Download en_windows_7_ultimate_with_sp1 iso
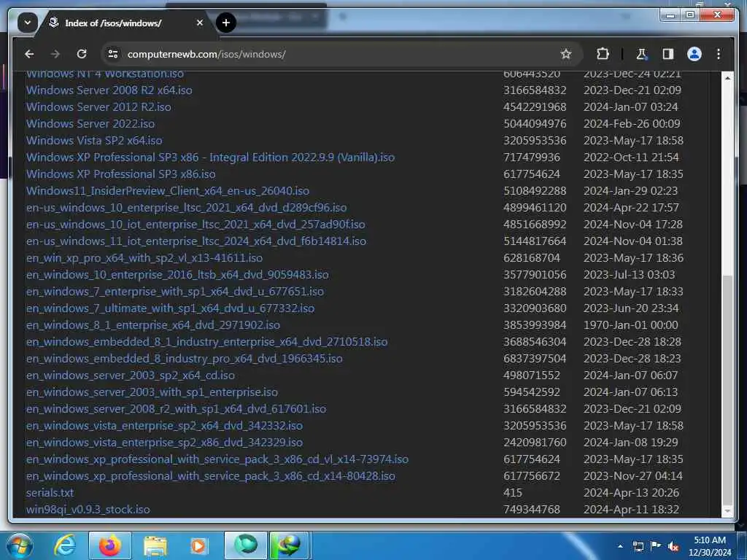This screenshot has width=747, height=560. [x=171, y=308]
